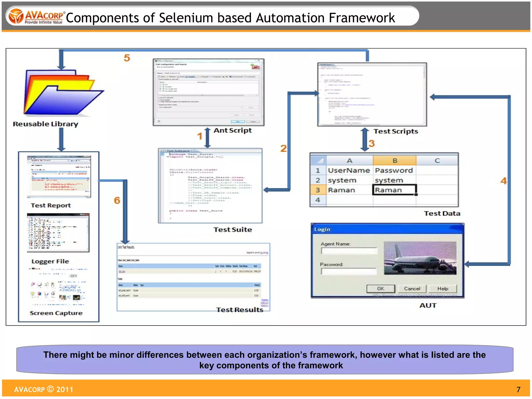Select the Test_Suite.java editor tab
This screenshot has width=532, height=399.
[x=178, y=151]
